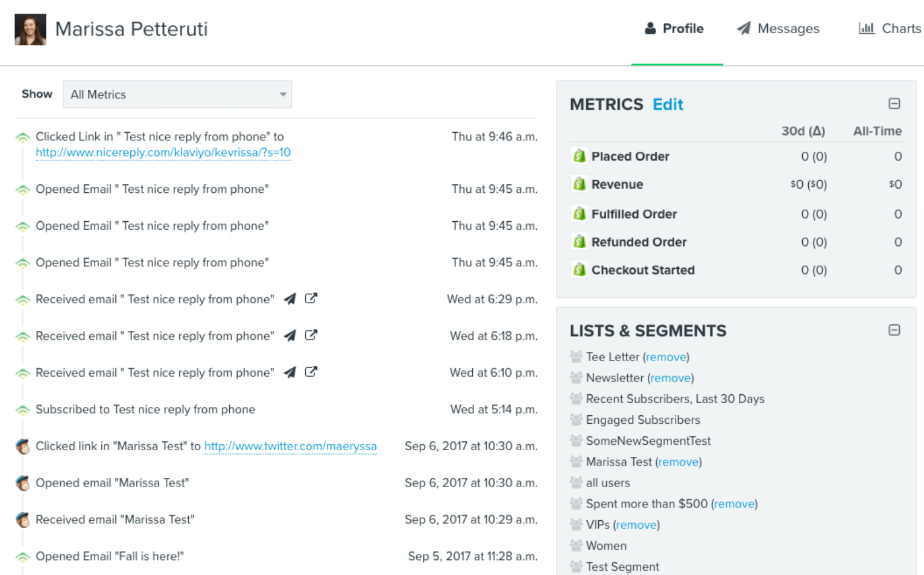Open the Profile person icon
This screenshot has width=924, height=575.
(x=650, y=28)
